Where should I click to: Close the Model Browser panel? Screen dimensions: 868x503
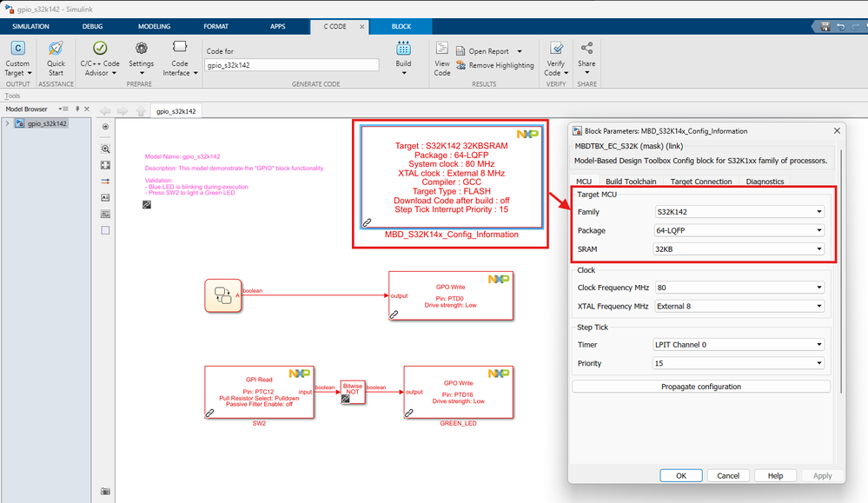(87, 109)
